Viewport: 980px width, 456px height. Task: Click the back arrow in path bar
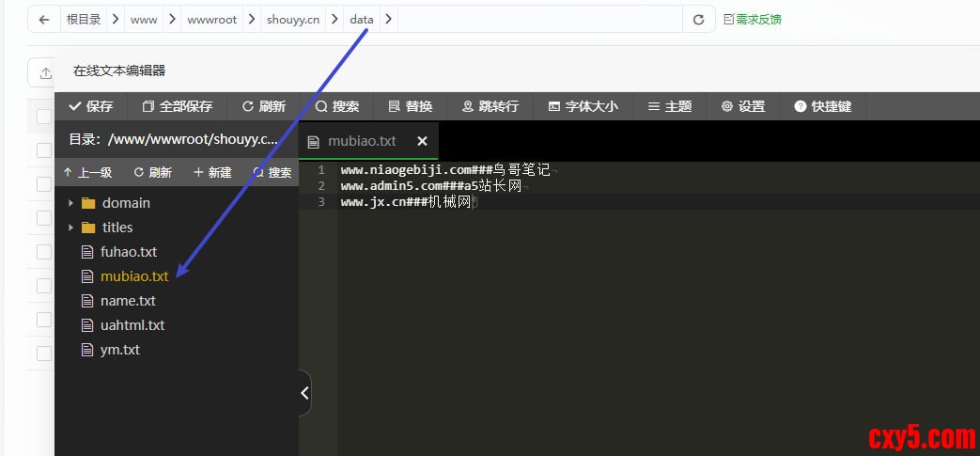coord(44,20)
